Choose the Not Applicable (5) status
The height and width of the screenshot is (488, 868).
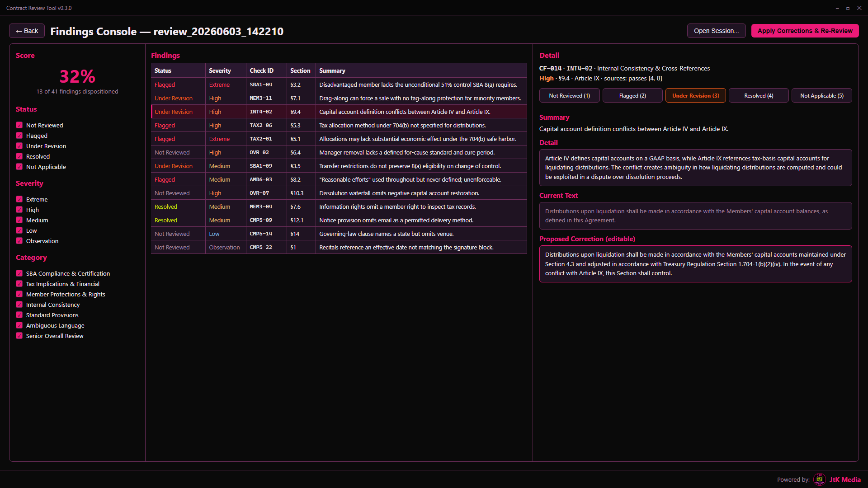tap(821, 95)
